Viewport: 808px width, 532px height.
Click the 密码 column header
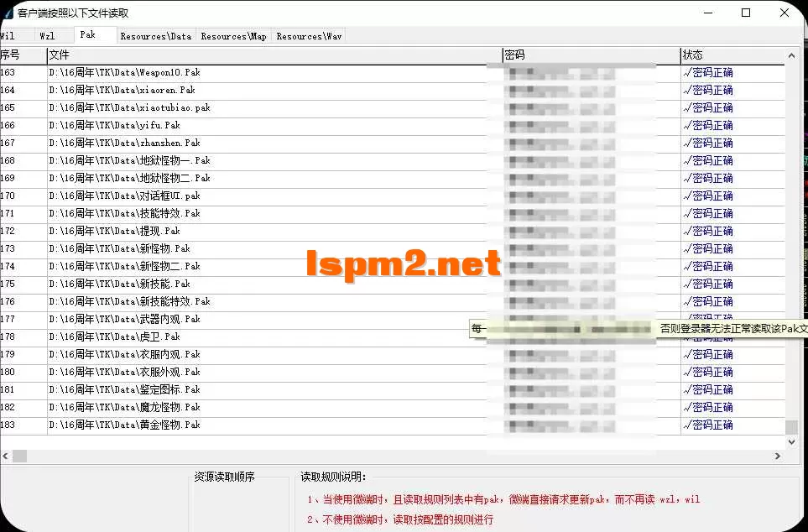coord(587,55)
